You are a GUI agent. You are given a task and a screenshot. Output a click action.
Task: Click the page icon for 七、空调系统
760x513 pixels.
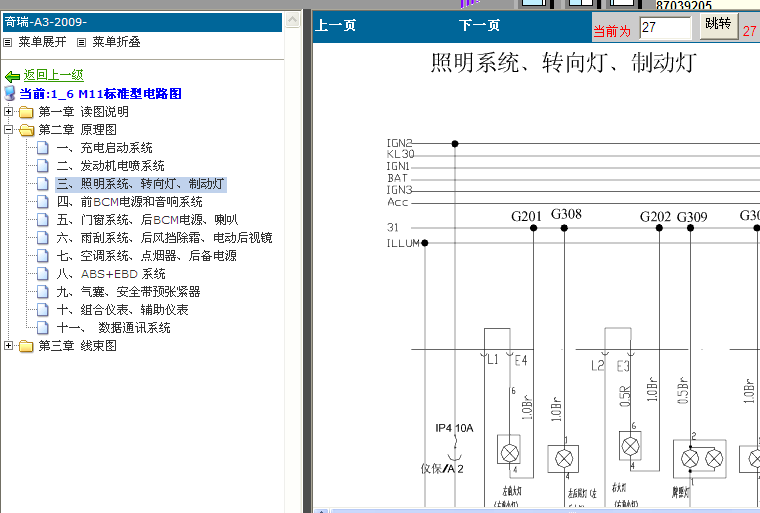tap(43, 256)
